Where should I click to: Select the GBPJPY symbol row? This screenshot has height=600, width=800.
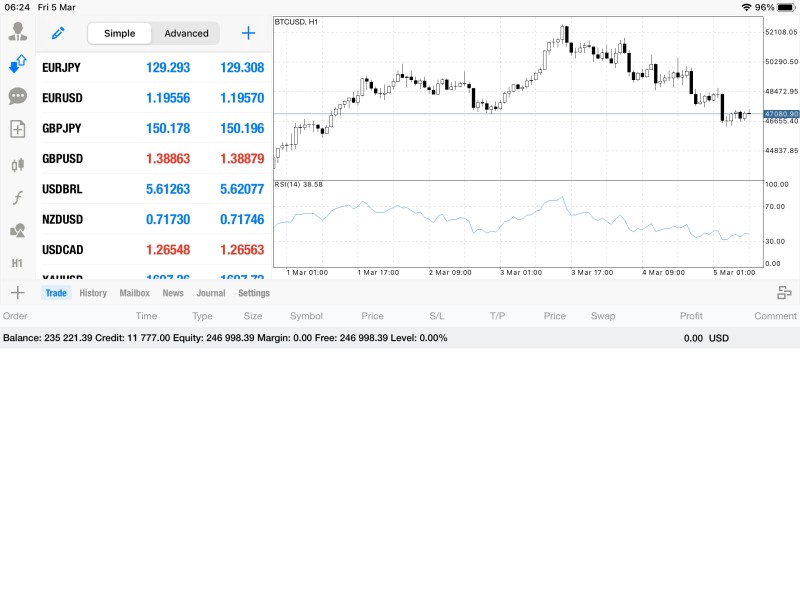(x=154, y=128)
